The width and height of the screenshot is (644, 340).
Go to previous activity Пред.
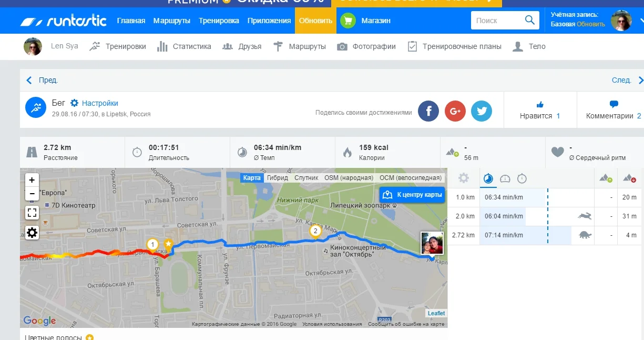click(x=42, y=81)
